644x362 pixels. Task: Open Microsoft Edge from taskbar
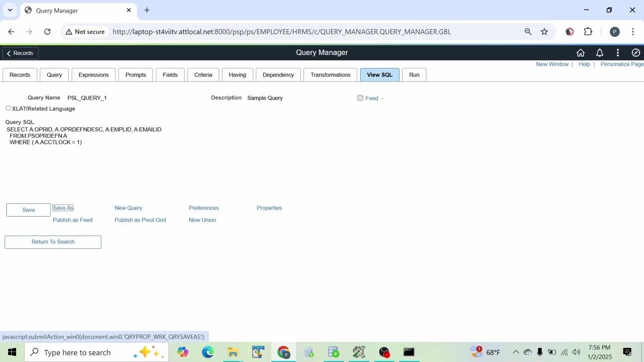click(208, 352)
